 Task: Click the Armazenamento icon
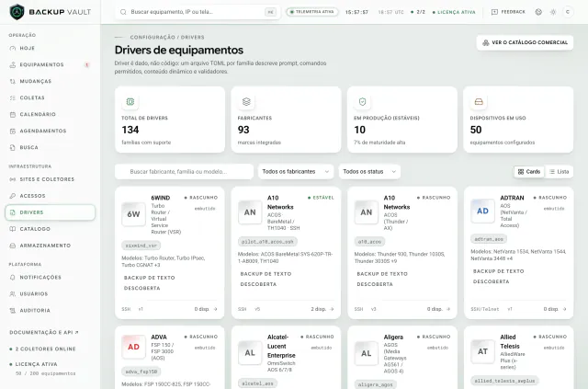[12, 246]
